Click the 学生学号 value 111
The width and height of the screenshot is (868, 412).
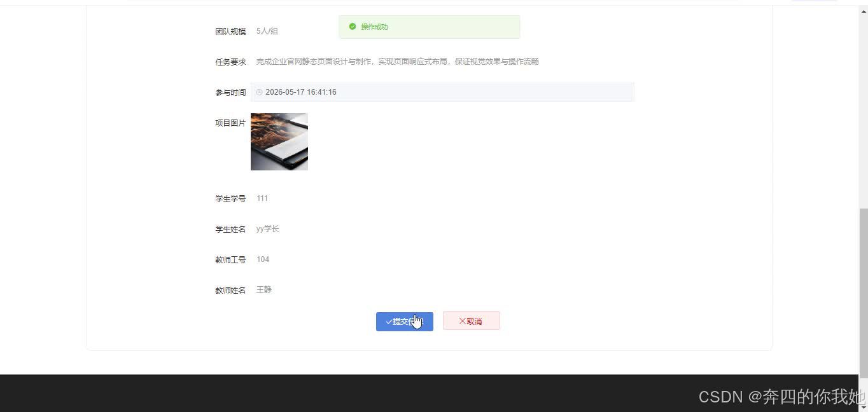coord(262,198)
